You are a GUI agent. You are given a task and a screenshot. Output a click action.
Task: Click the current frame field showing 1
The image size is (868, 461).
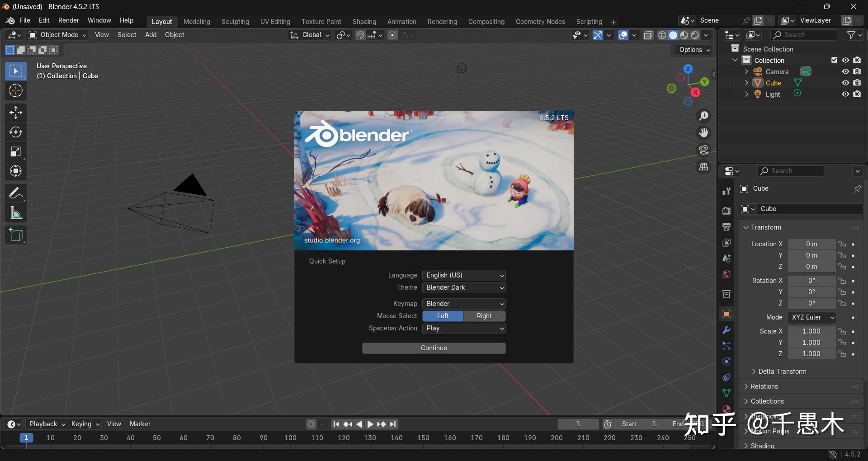pos(578,424)
